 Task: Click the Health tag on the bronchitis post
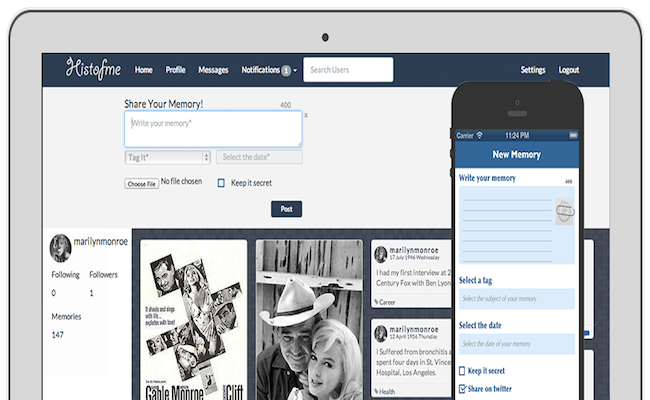(384, 391)
